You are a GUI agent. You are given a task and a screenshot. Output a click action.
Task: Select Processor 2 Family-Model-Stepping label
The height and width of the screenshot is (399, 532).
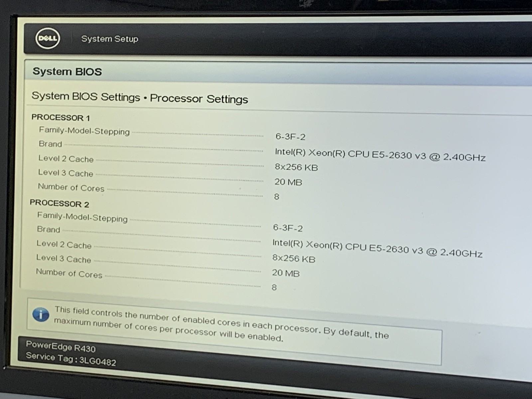82,217
